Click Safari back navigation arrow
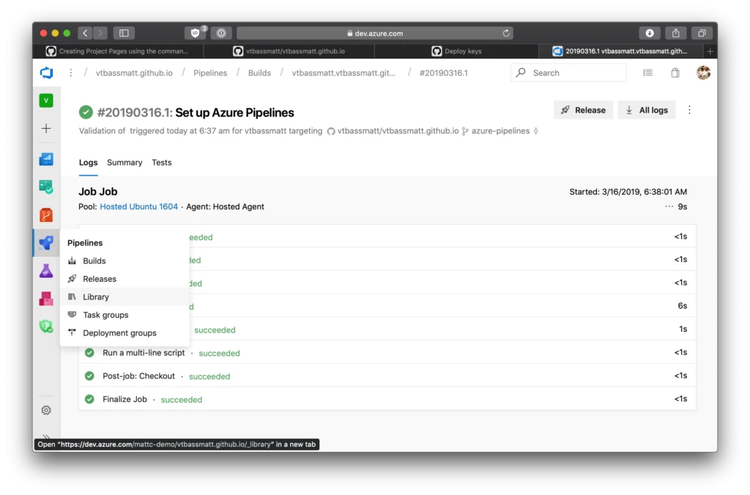The height and width of the screenshot is (495, 750). [x=85, y=33]
